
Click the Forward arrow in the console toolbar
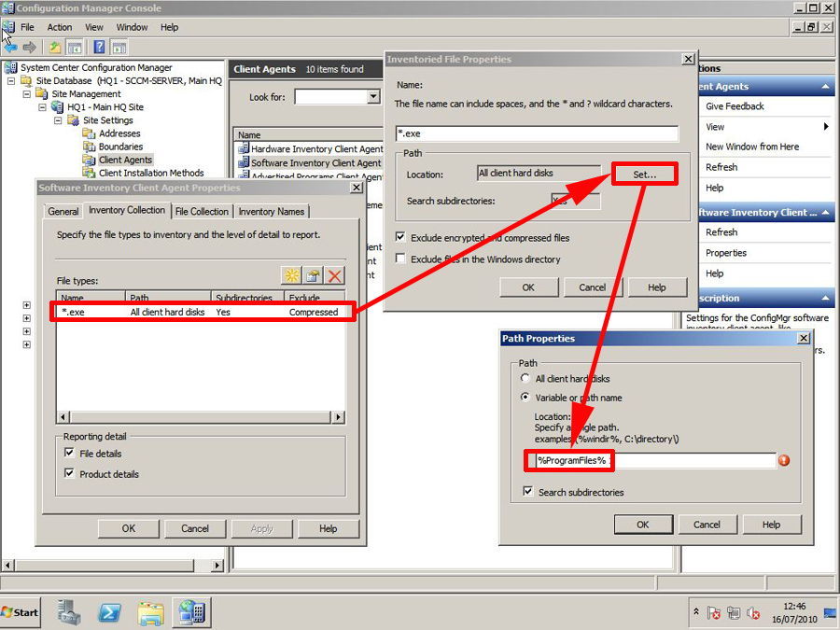coord(30,48)
